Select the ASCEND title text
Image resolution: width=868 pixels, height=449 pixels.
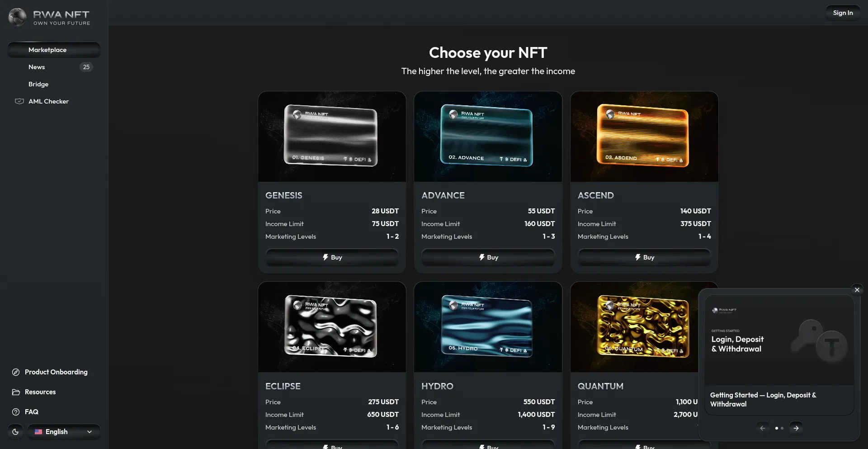pos(596,195)
